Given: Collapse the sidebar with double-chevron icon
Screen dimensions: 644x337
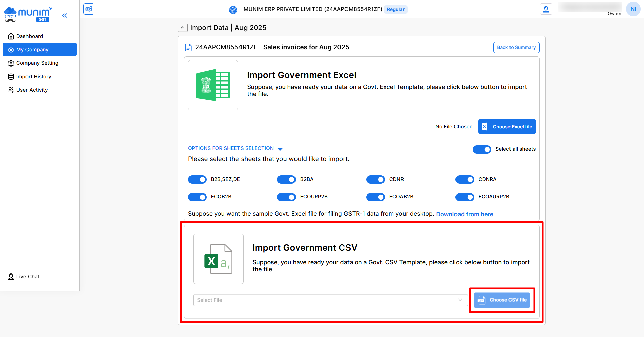Looking at the screenshot, I should pyautogui.click(x=65, y=15).
